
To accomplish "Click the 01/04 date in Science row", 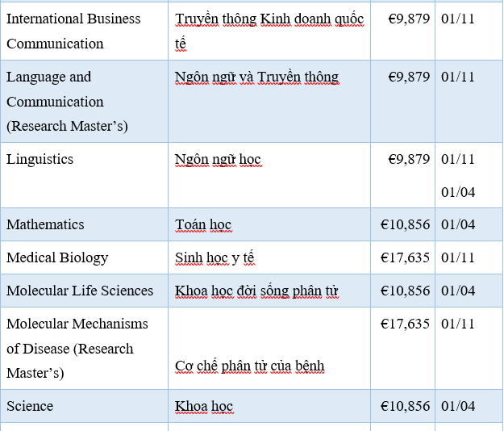I will [458, 406].
